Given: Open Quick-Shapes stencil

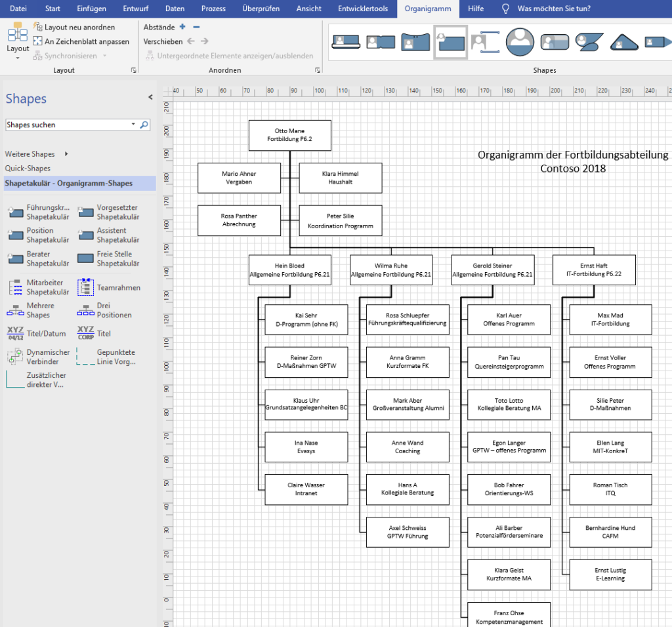Looking at the screenshot, I should point(28,169).
